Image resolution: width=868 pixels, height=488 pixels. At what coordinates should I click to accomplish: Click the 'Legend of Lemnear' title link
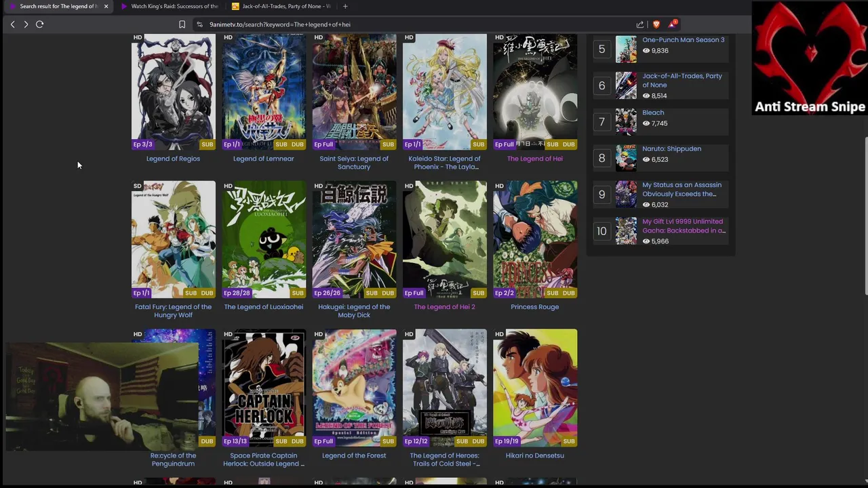tap(264, 159)
